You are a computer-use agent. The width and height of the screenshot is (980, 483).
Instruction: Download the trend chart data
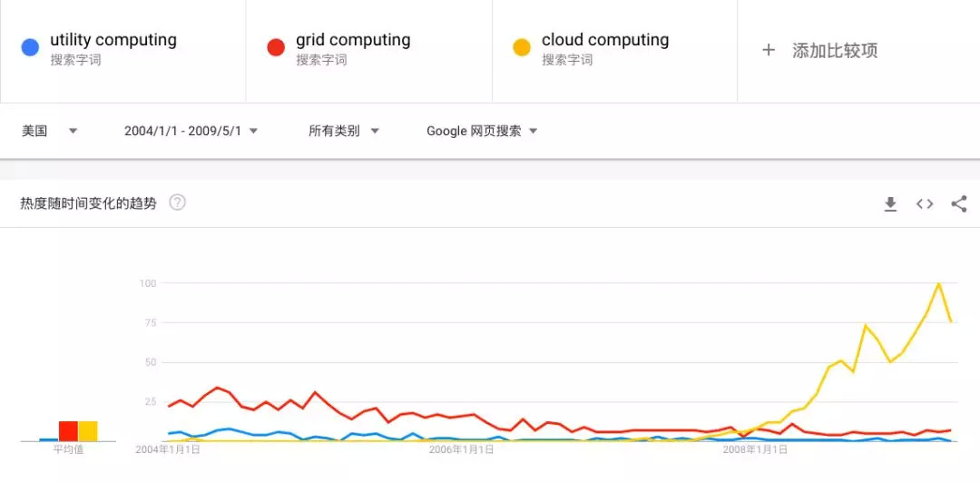[890, 204]
